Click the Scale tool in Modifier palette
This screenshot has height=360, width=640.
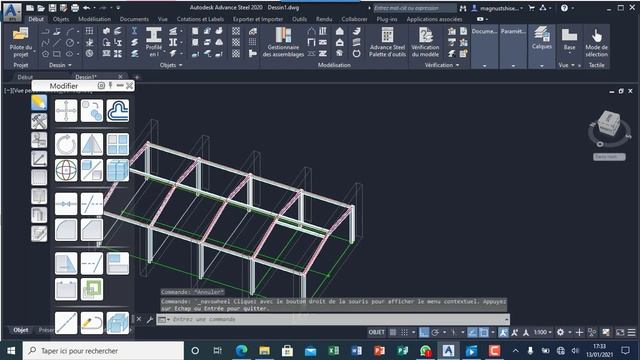92,170
